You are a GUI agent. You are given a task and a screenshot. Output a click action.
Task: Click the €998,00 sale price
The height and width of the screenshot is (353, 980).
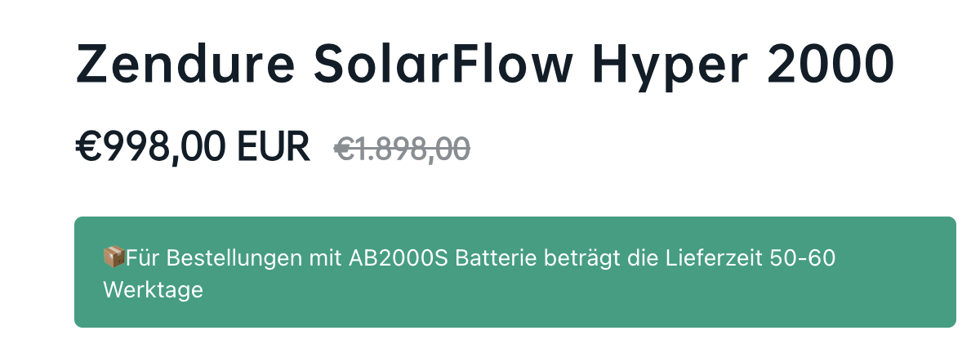coord(152,148)
